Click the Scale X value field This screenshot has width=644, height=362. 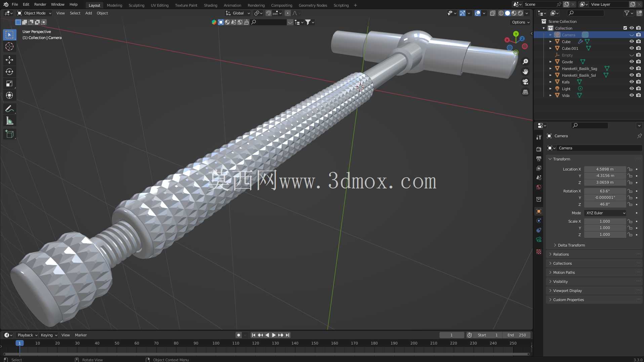(x=605, y=221)
